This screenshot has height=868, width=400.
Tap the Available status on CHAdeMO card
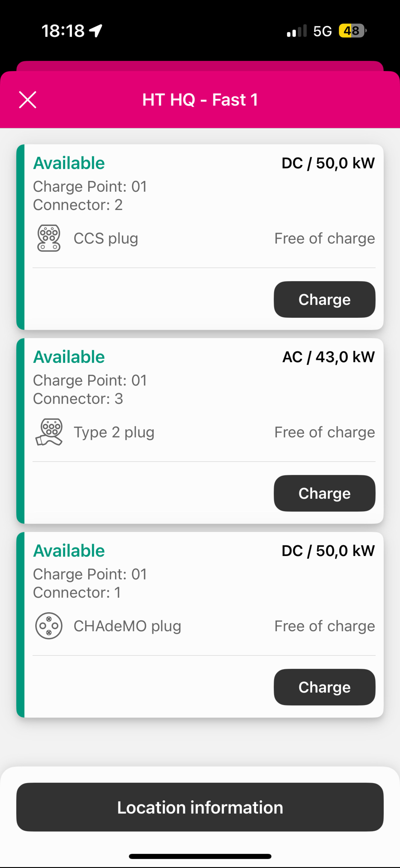pos(69,551)
